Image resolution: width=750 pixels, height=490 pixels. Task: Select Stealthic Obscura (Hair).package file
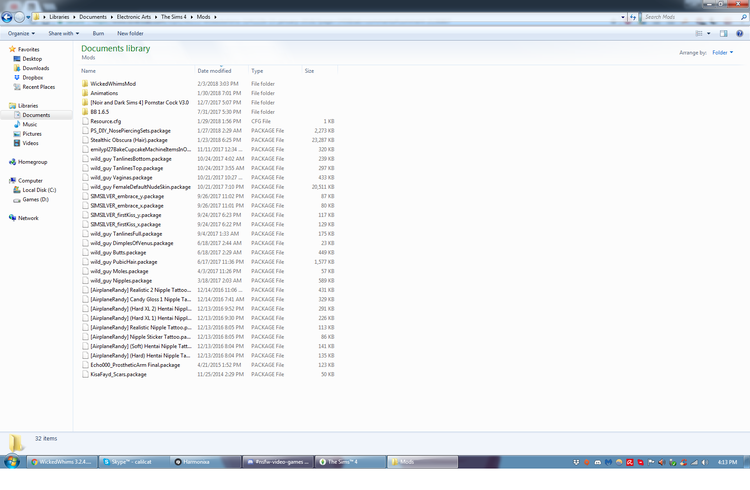pyautogui.click(x=129, y=140)
